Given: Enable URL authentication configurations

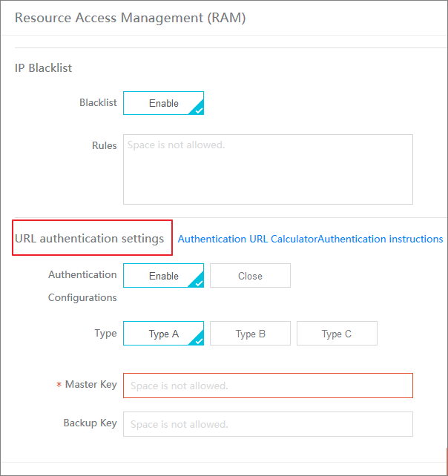Looking at the screenshot, I should (163, 276).
